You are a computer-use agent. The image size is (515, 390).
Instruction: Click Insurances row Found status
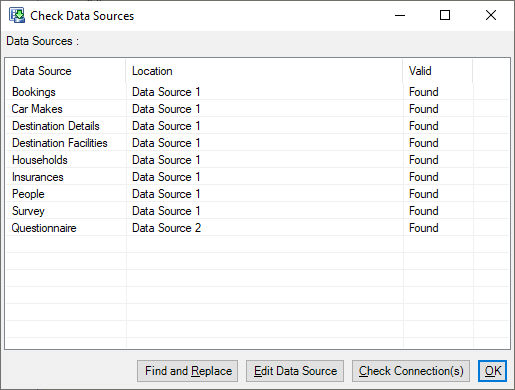pos(424,177)
